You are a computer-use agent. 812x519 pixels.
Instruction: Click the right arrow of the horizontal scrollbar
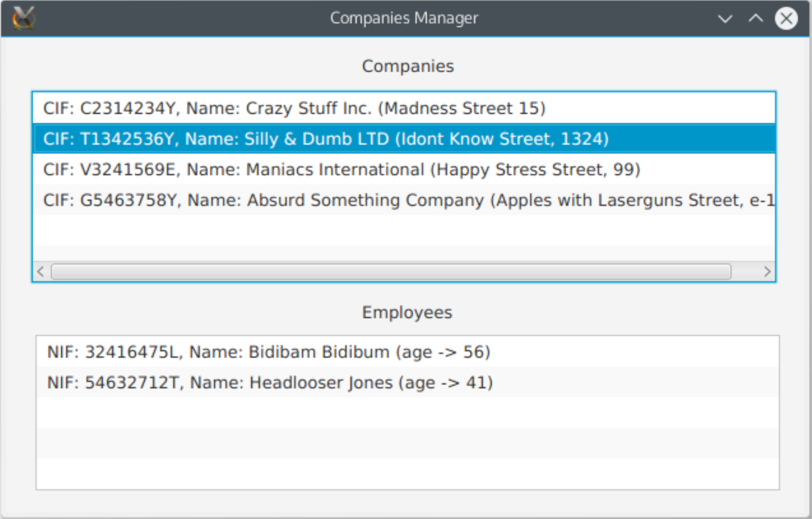[767, 271]
